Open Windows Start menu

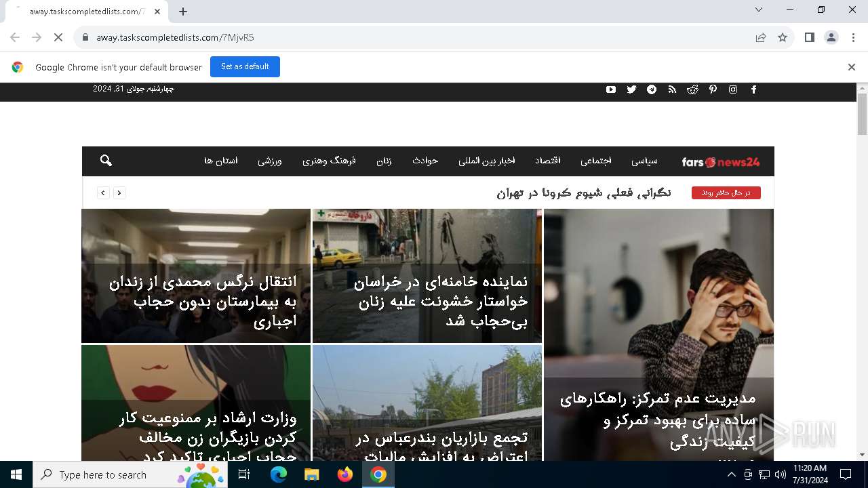pos(16,474)
